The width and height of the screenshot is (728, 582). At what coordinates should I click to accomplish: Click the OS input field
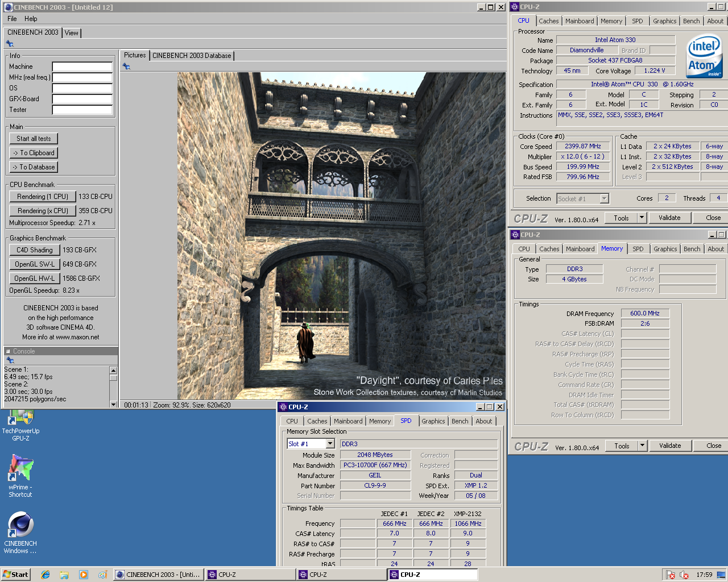[x=82, y=88]
